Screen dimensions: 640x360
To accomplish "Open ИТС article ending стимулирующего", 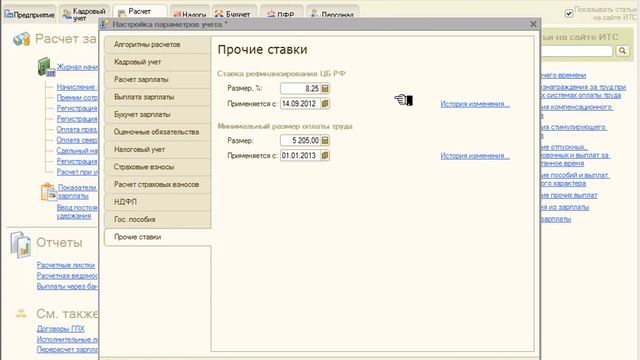I will coord(574,131).
